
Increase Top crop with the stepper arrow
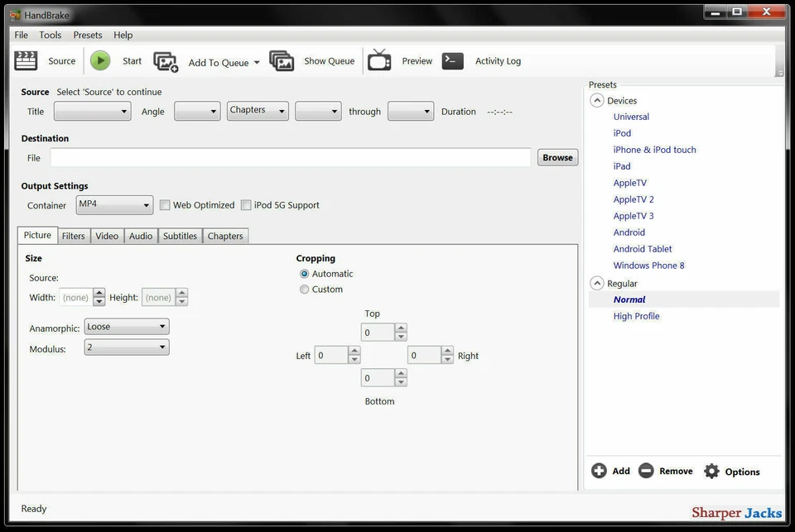401,327
